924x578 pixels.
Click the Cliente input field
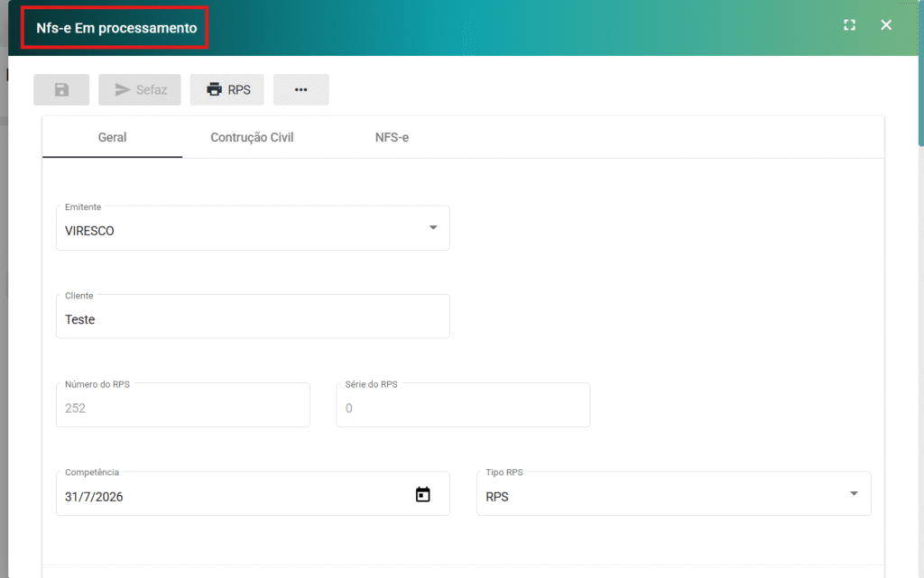click(253, 317)
